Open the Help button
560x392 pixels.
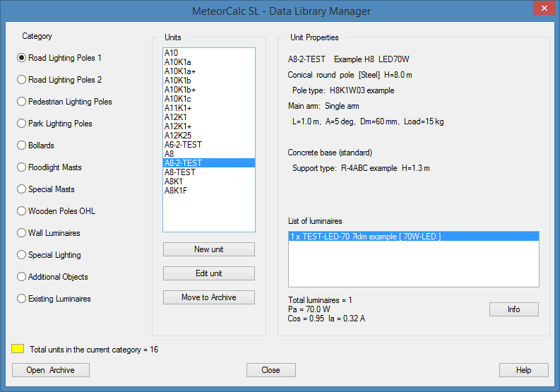pyautogui.click(x=523, y=370)
